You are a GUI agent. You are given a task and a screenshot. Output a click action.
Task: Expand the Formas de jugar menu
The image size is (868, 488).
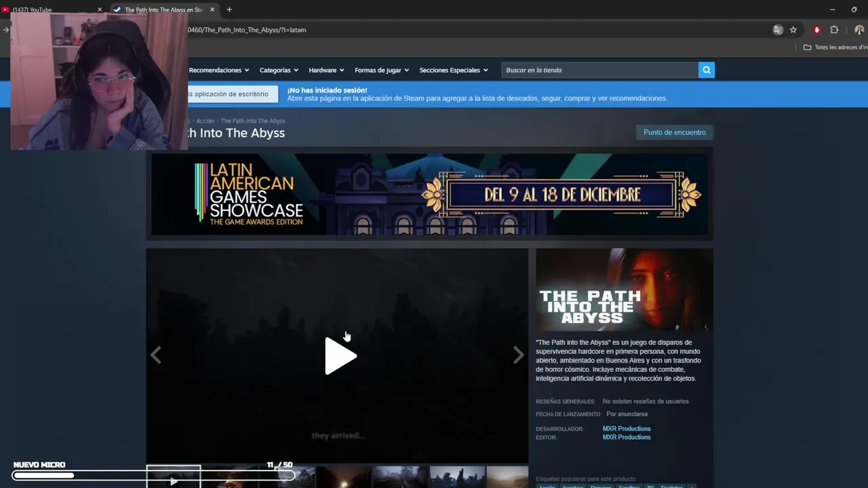tap(382, 70)
